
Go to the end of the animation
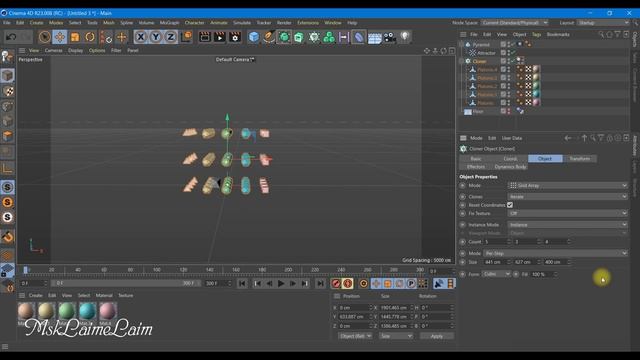click(x=320, y=284)
